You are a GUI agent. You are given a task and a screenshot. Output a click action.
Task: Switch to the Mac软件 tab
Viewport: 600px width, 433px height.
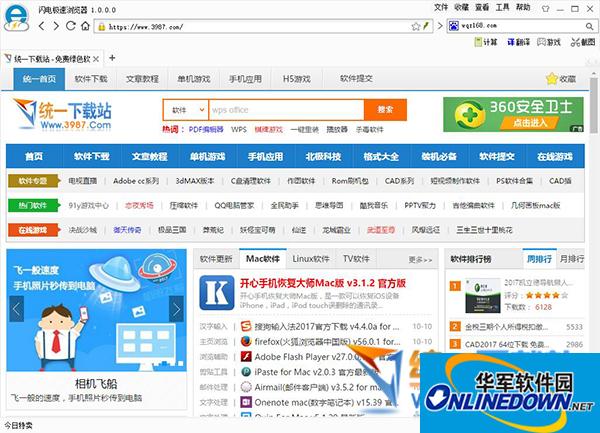click(x=263, y=259)
